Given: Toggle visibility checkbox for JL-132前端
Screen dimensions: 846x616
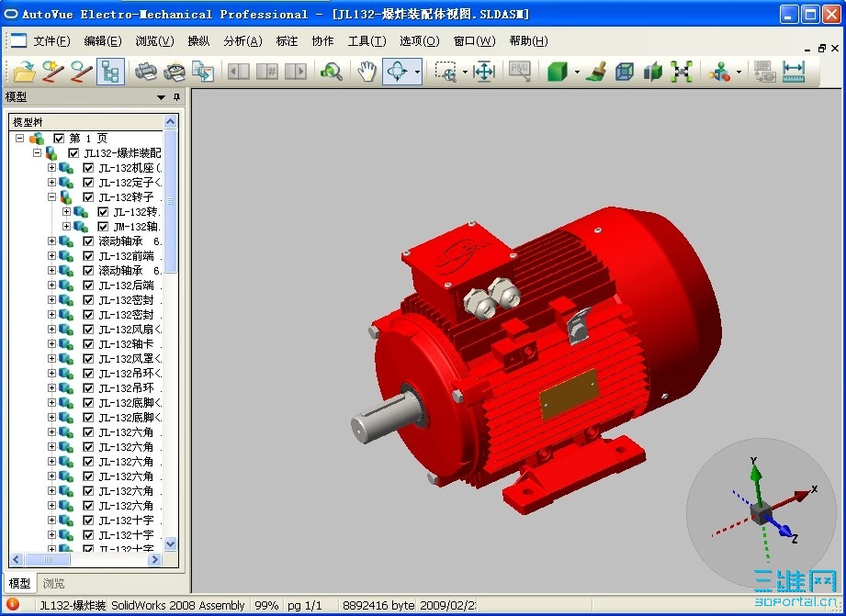Looking at the screenshot, I should tap(88, 256).
